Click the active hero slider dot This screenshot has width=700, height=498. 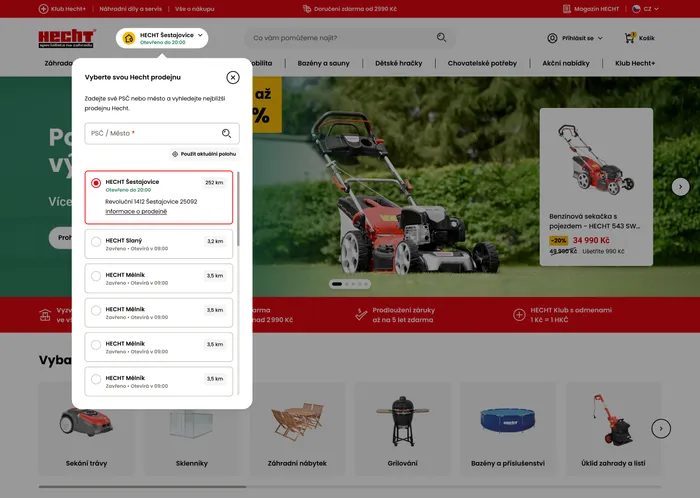click(x=337, y=284)
